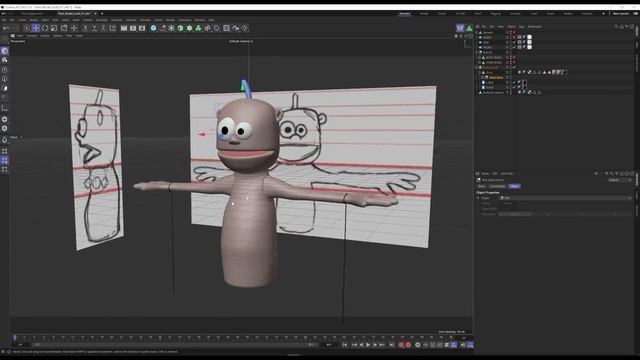Click the Play Forward button
The width and height of the screenshot is (640, 360).
(368, 345)
